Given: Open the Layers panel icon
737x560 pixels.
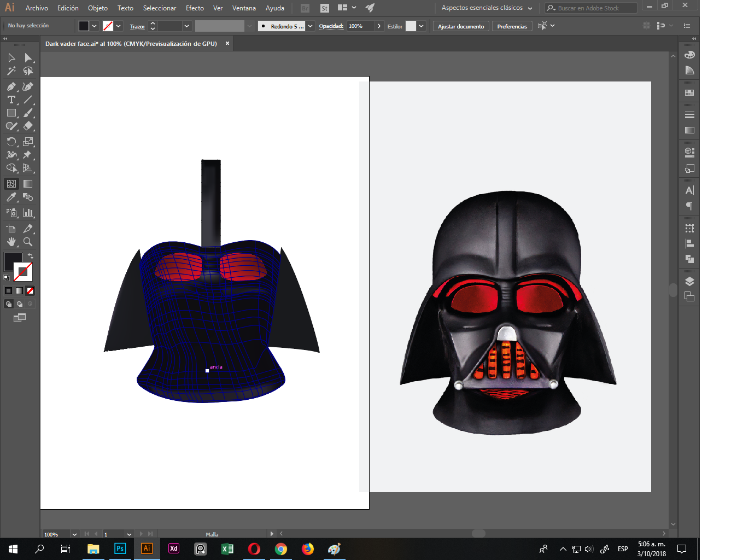Looking at the screenshot, I should pos(689,282).
